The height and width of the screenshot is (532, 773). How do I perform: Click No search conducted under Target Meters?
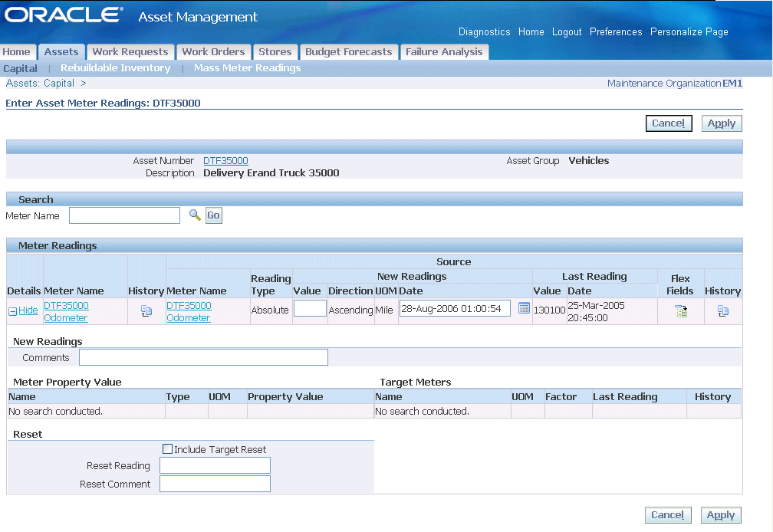coord(422,412)
